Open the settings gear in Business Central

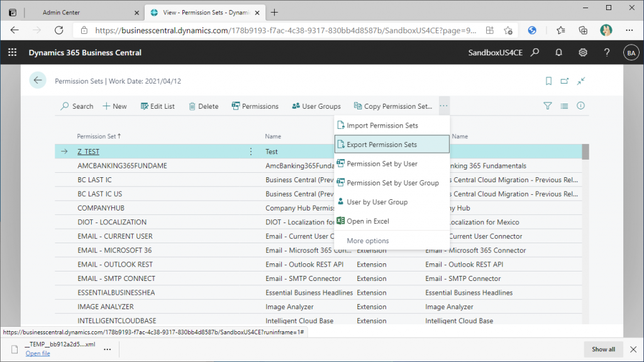pyautogui.click(x=583, y=53)
